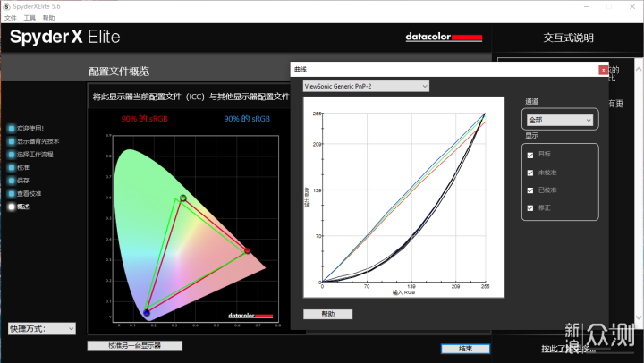Viewport: 644px width, 363px height.
Task: Click the green primary point on gamut chart
Action: click(x=183, y=198)
